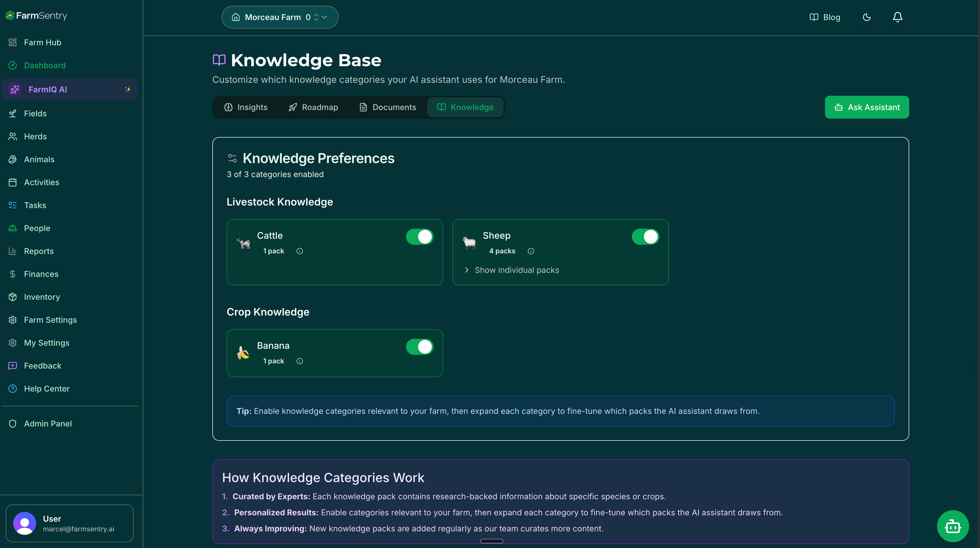980x548 pixels.
Task: Switch to the Insights tab
Action: click(x=246, y=107)
